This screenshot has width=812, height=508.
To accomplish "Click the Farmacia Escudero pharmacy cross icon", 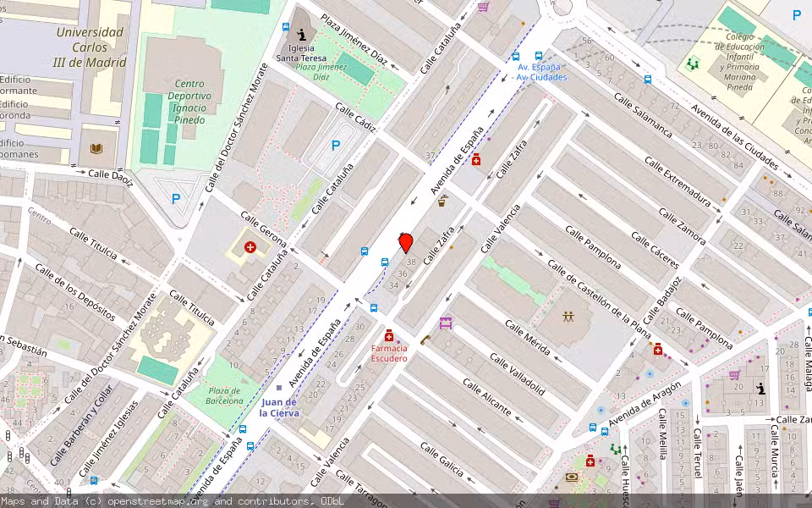I will coord(390,335).
